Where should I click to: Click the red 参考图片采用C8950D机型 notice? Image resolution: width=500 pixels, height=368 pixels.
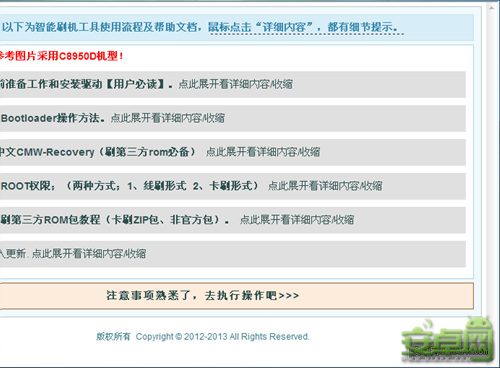tap(61, 56)
